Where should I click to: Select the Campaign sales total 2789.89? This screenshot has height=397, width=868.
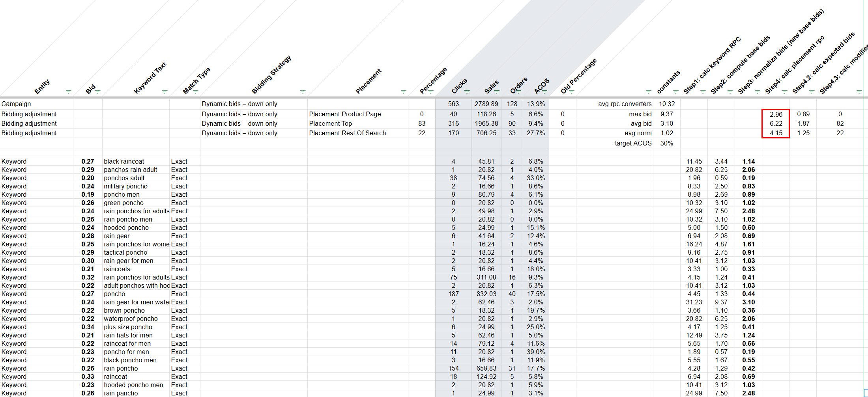[486, 104]
